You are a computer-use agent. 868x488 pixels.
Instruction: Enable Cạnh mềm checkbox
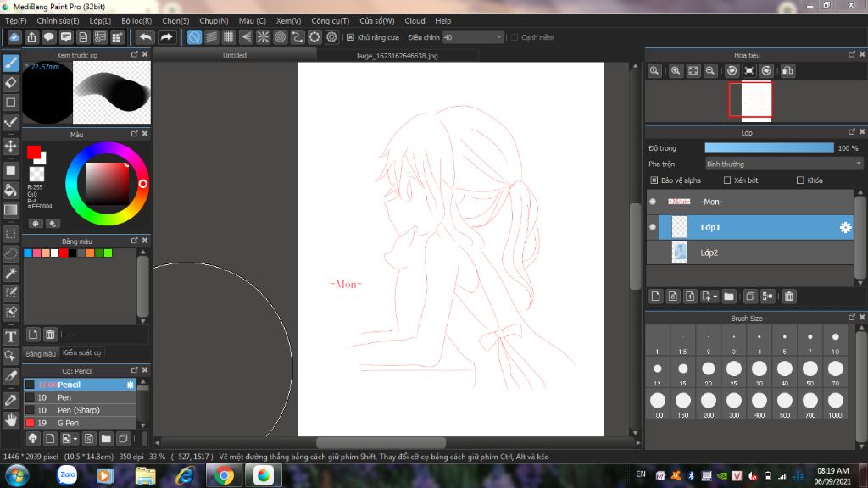click(515, 37)
